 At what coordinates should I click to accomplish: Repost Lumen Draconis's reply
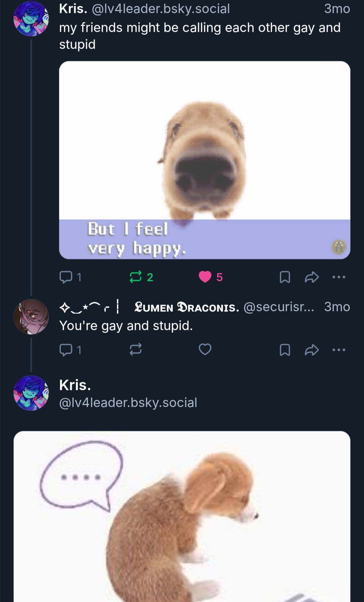pos(136,350)
